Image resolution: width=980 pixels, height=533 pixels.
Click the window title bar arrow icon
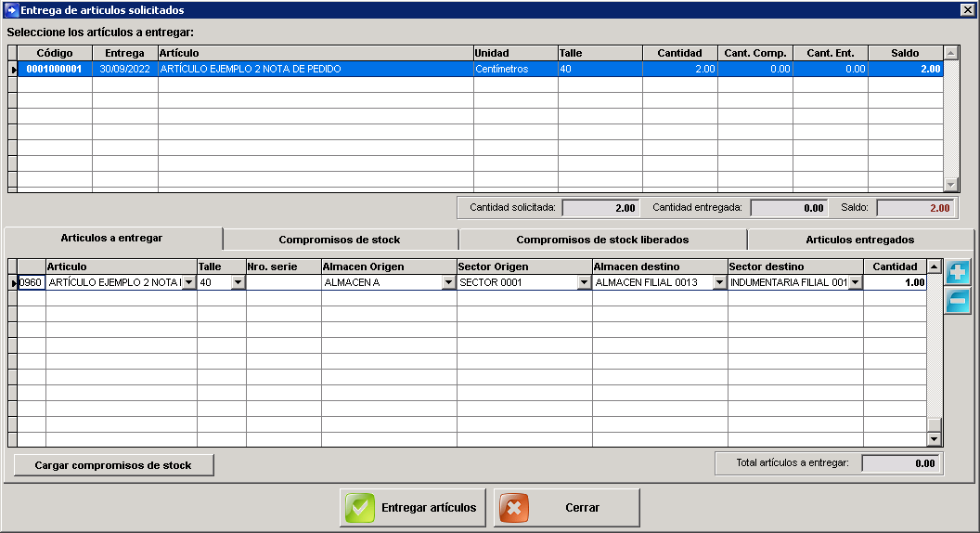(11, 10)
